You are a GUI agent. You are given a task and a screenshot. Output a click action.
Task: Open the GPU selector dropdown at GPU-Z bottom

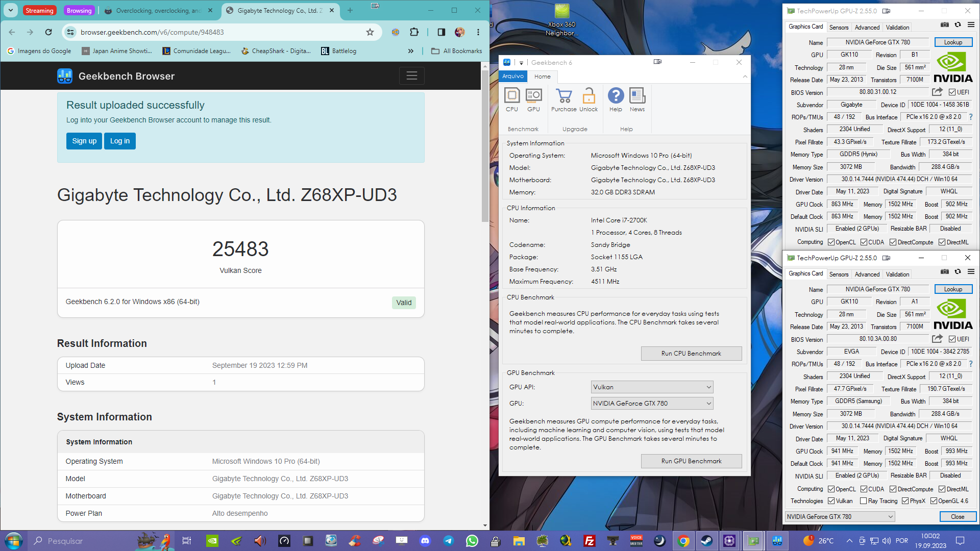[840, 517]
